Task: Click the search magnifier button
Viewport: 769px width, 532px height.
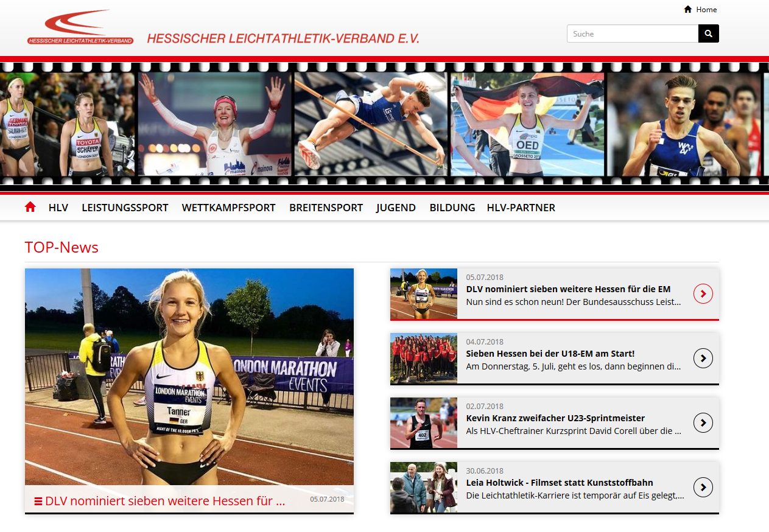Action: (x=708, y=33)
